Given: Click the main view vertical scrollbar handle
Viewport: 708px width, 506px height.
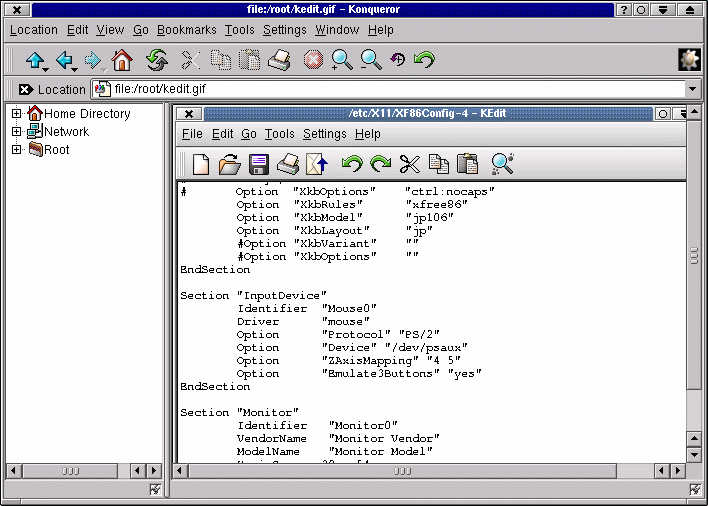Looking at the screenshot, I should coord(694,255).
